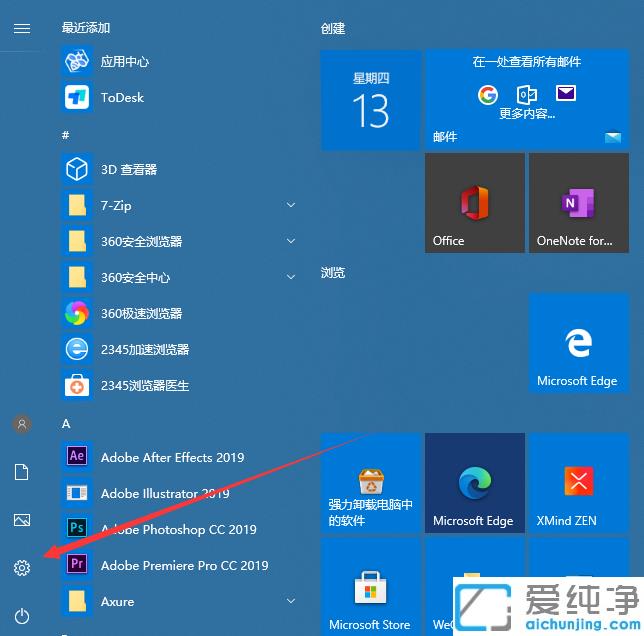Image resolution: width=644 pixels, height=636 pixels.
Task: Expand the Axure folder chevron
Action: tap(291, 601)
